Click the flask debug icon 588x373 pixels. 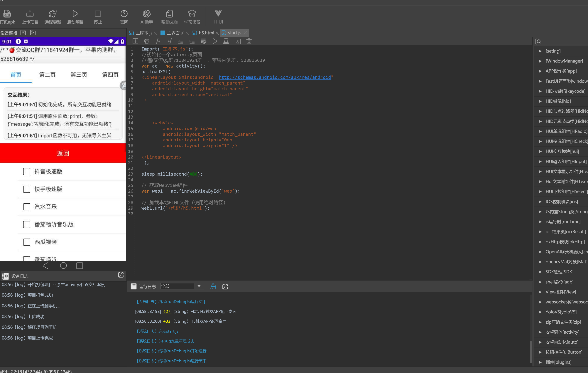(226, 41)
